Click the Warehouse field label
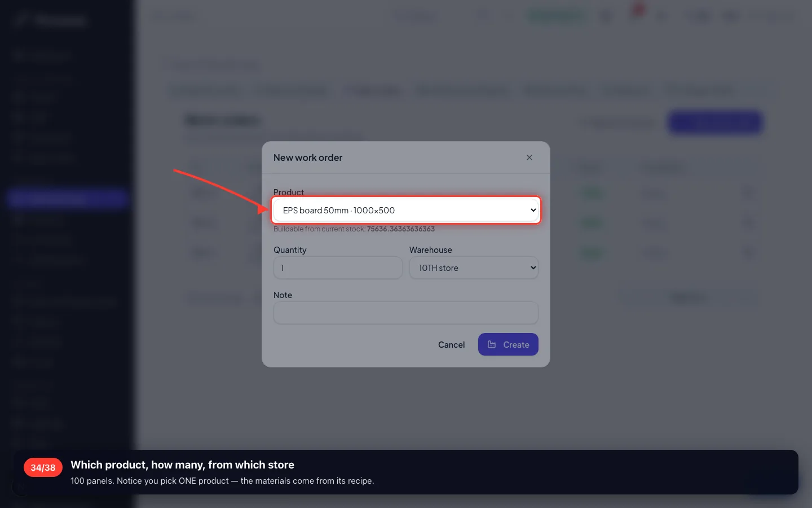812x508 pixels. [x=431, y=250]
